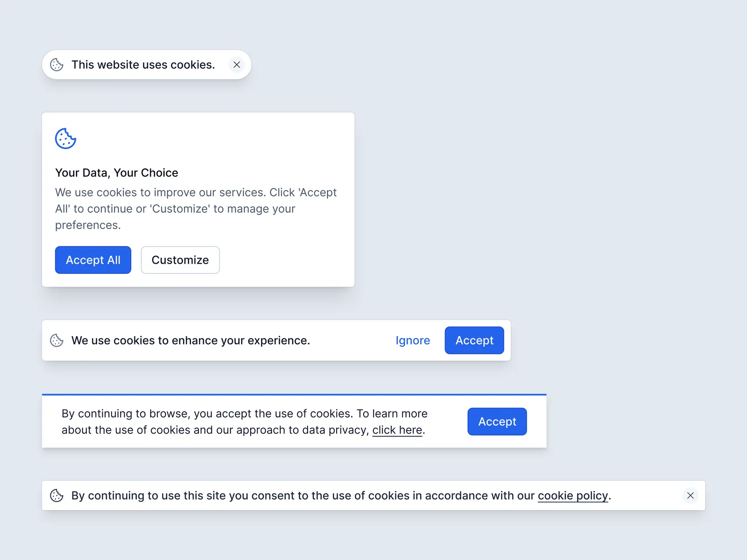
Task: Click the cookie icon beside 'We use cookies to enhance'
Action: (56, 340)
